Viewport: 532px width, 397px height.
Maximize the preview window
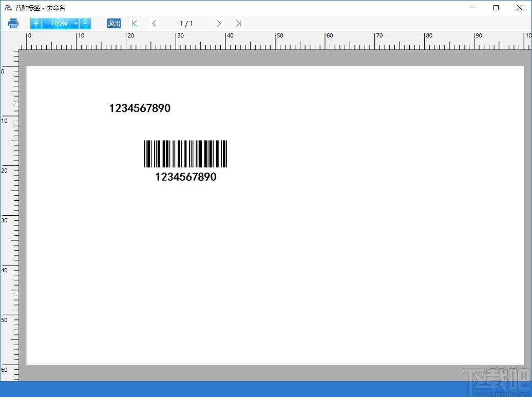coord(496,8)
